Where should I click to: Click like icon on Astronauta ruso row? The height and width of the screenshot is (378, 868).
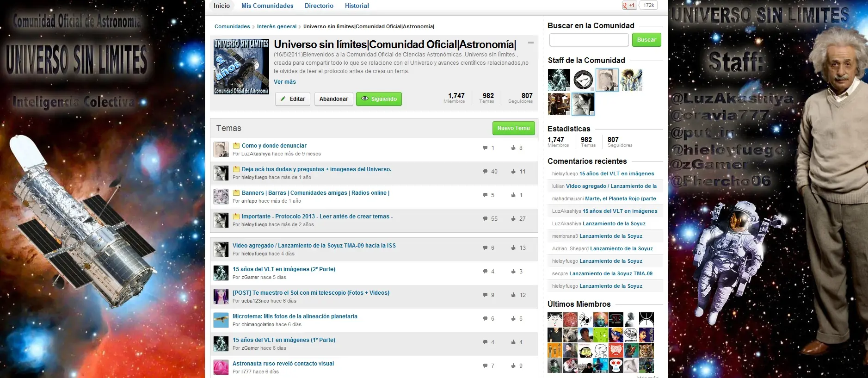click(513, 366)
